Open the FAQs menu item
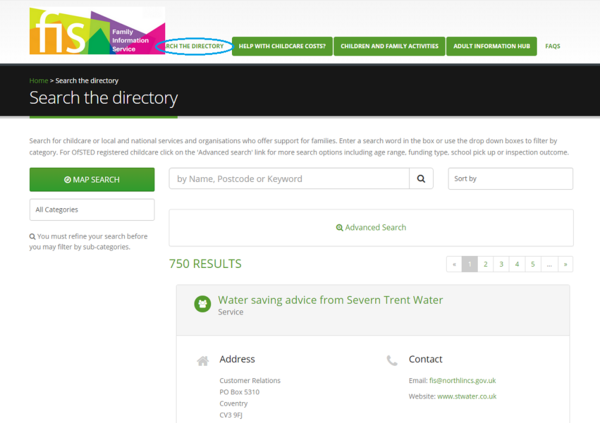Screen dimensions: 600x423 point(553,46)
